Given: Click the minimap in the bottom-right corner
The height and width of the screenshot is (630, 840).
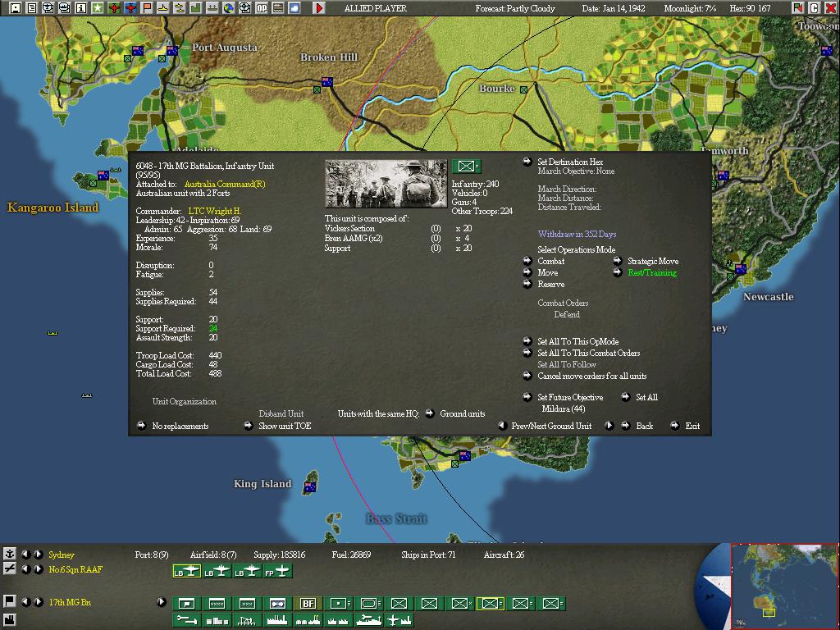Looking at the screenshot, I should tap(785, 586).
